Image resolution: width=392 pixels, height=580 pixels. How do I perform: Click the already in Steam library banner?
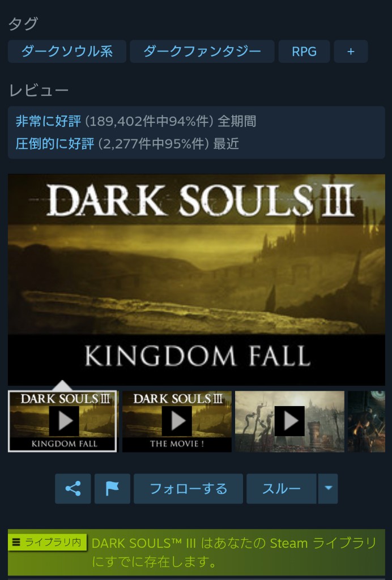[x=197, y=552]
